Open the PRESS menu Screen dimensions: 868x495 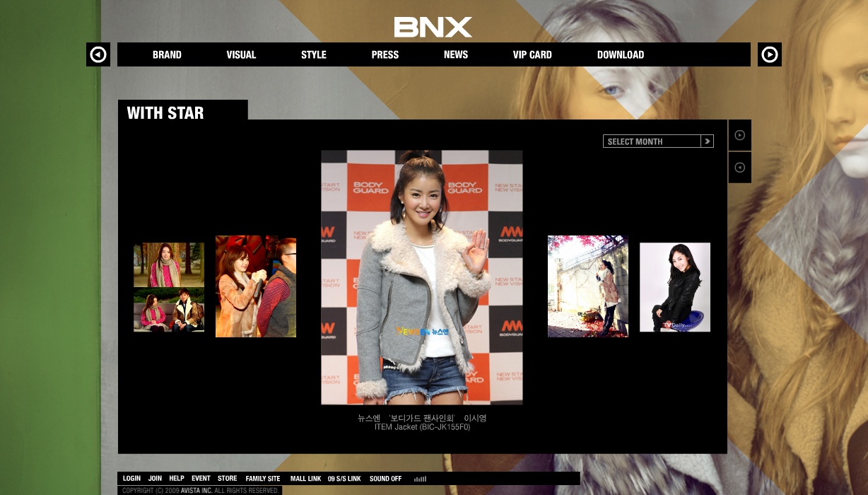point(385,54)
